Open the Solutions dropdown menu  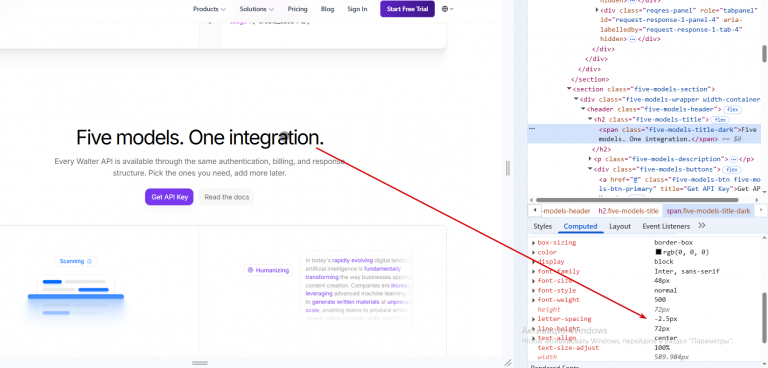coord(257,9)
